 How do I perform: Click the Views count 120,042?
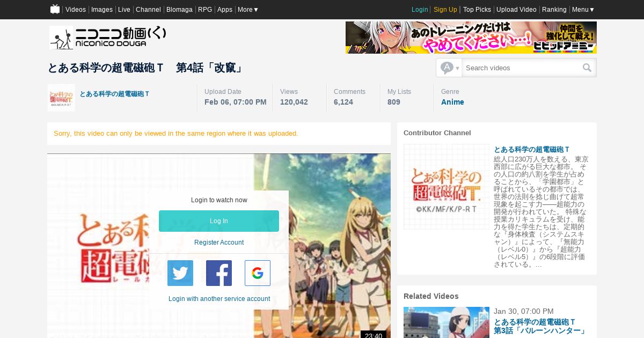pos(294,102)
